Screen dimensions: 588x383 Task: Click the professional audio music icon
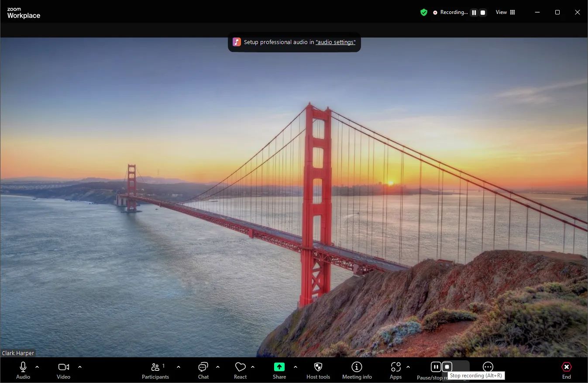click(237, 42)
